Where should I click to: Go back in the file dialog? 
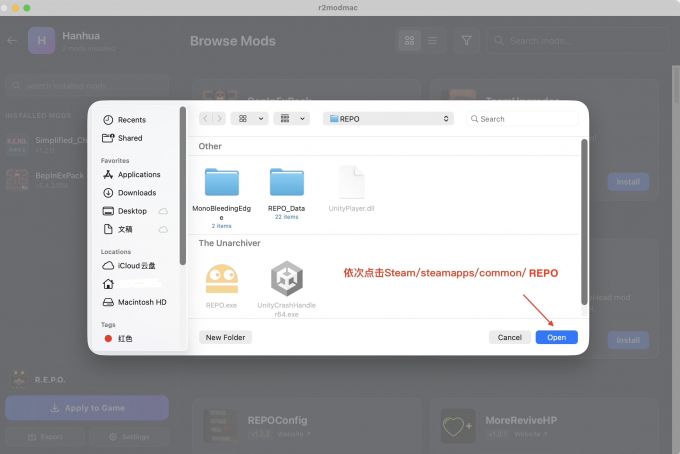point(206,118)
